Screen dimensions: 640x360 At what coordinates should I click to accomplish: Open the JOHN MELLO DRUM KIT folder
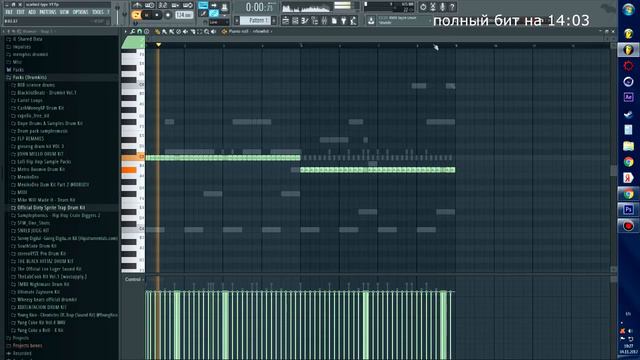pyautogui.click(x=40, y=154)
